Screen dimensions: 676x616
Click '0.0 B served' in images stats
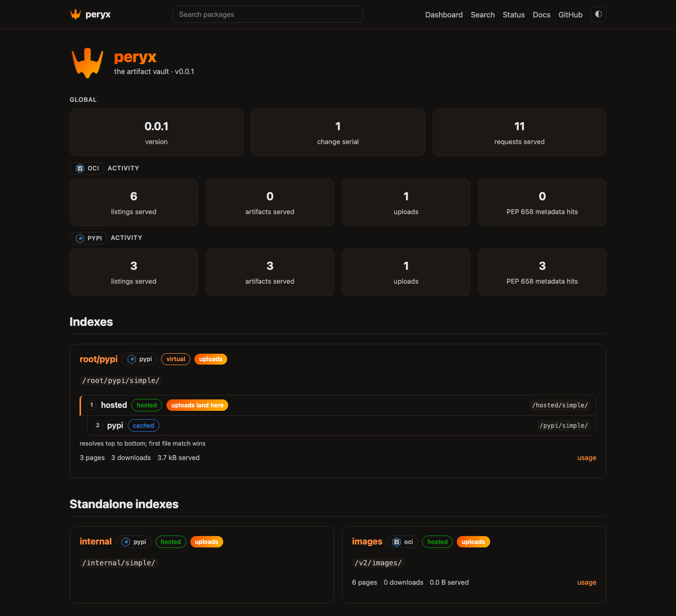pyautogui.click(x=449, y=583)
